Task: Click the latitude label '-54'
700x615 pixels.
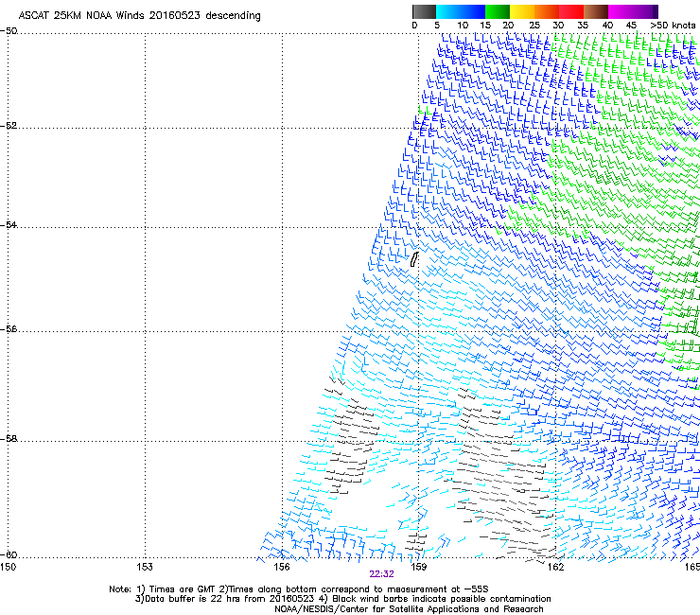Action: coord(9,224)
